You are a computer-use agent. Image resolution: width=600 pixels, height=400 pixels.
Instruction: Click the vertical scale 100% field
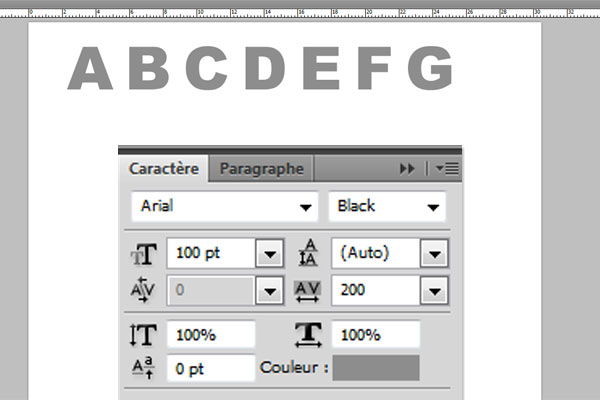[211, 335]
